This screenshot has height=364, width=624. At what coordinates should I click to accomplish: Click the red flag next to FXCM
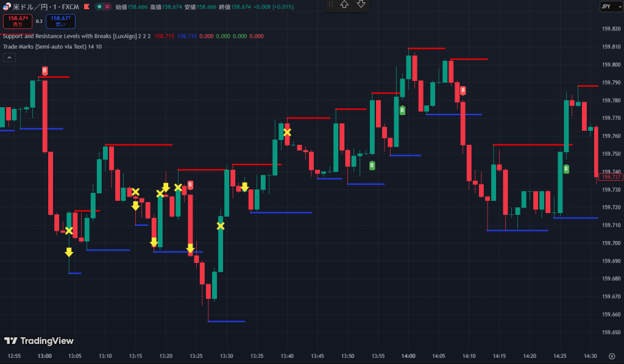85,6
